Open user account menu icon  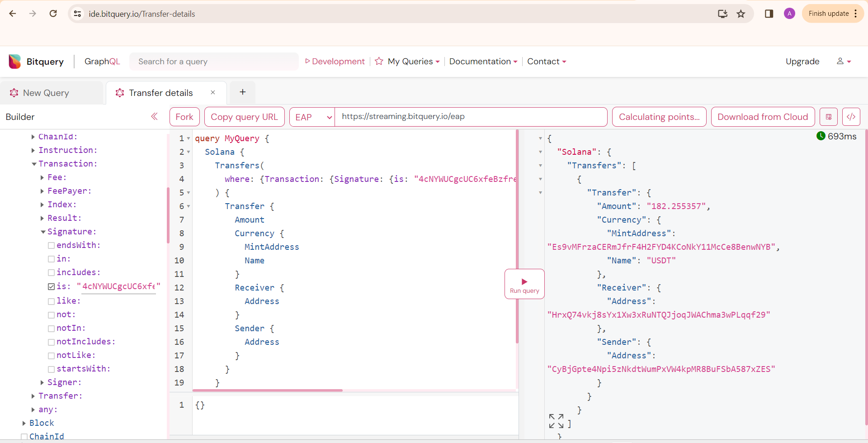click(x=844, y=61)
